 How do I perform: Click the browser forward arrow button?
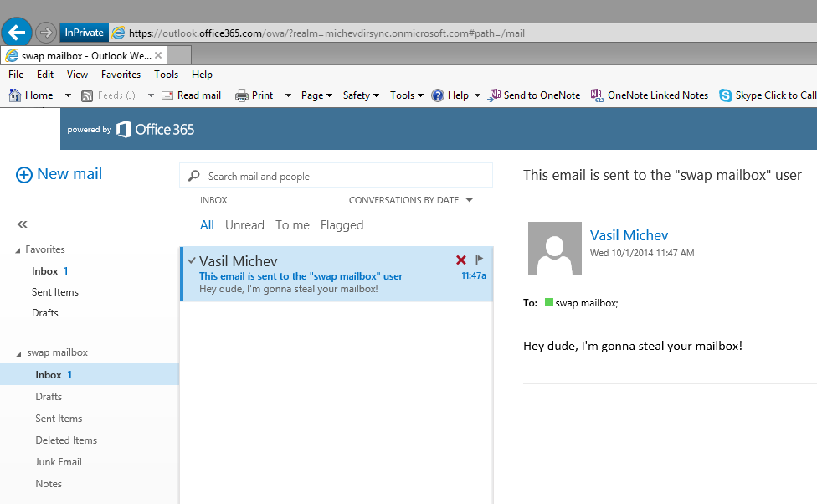point(46,33)
